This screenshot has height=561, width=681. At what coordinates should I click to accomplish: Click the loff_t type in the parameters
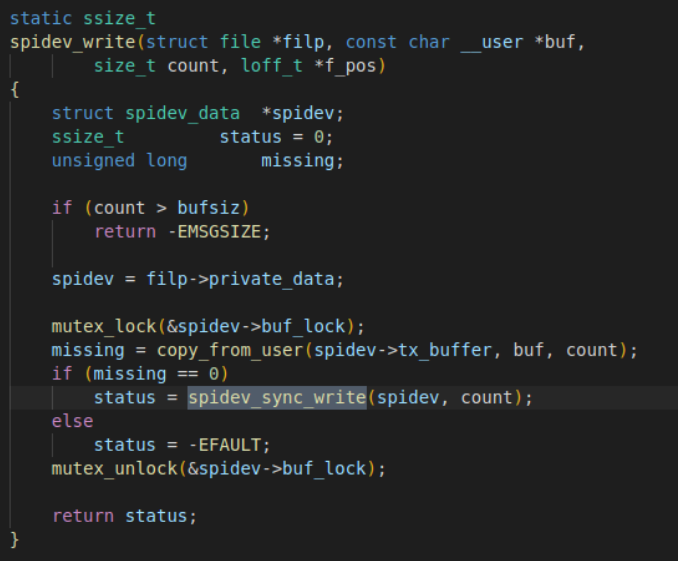tap(271, 66)
